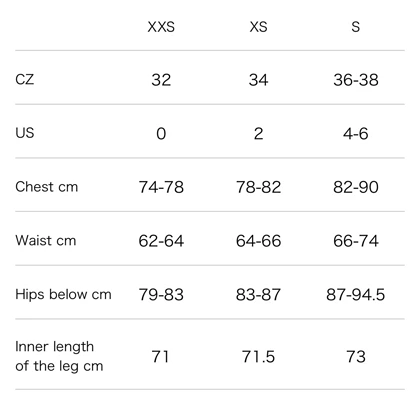Image resolution: width=420 pixels, height=420 pixels.
Task: Select hips measurement 87-94.5
Action: (356, 295)
